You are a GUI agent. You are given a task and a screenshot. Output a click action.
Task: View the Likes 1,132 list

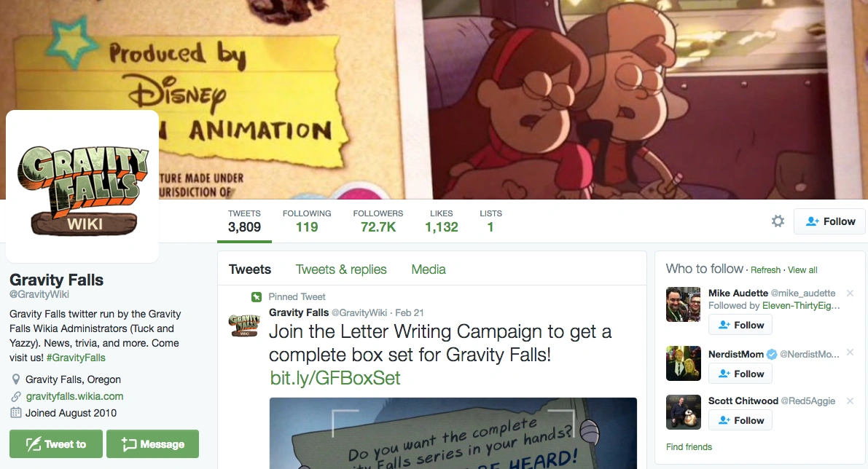(x=441, y=221)
